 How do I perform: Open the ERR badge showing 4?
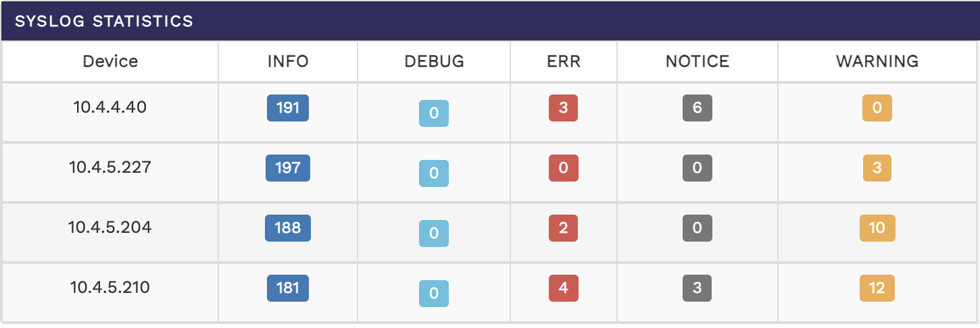point(563,288)
